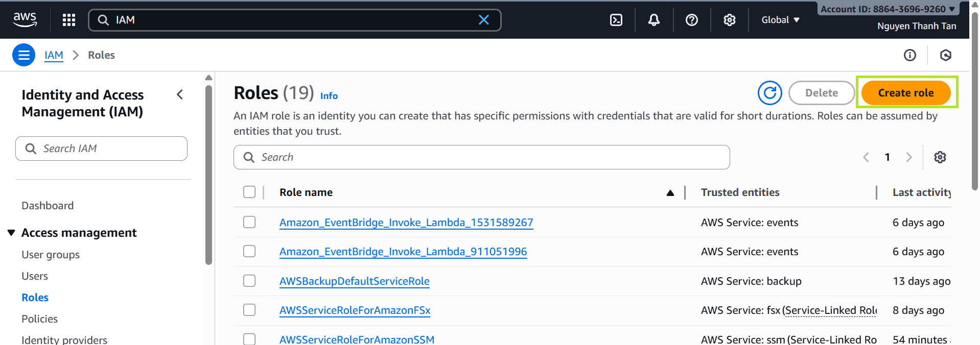Image resolution: width=980 pixels, height=345 pixels.
Task: Click the roles Search field
Action: point(481,157)
